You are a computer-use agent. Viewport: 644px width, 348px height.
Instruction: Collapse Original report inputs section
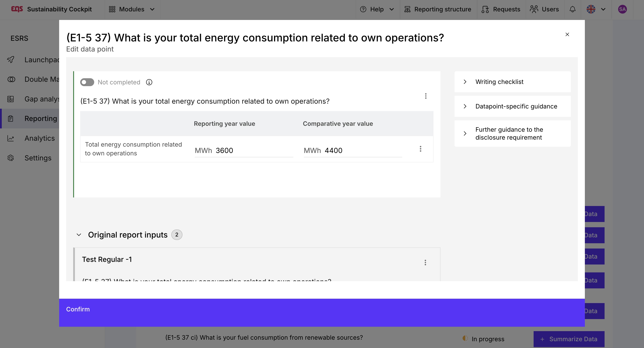79,235
